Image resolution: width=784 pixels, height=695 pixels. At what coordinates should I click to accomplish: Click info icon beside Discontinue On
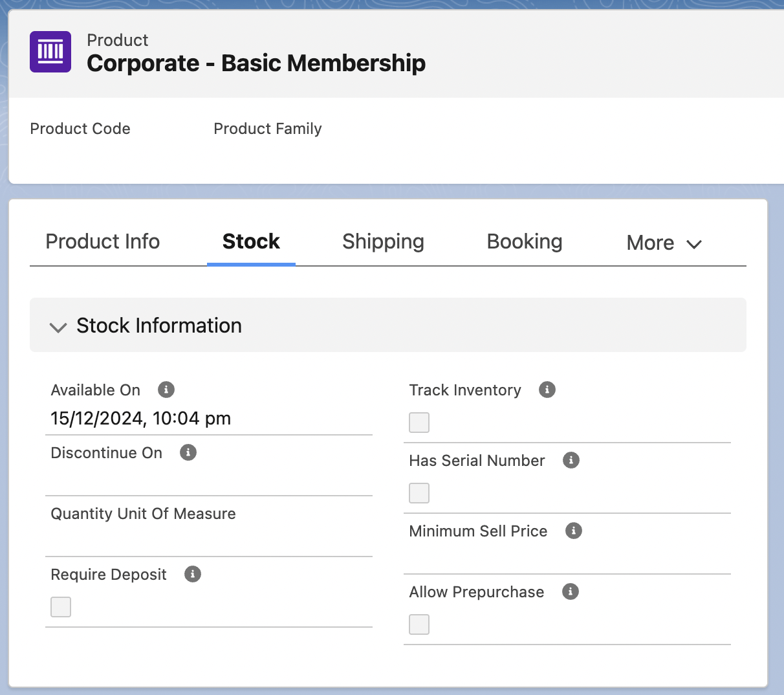click(188, 452)
